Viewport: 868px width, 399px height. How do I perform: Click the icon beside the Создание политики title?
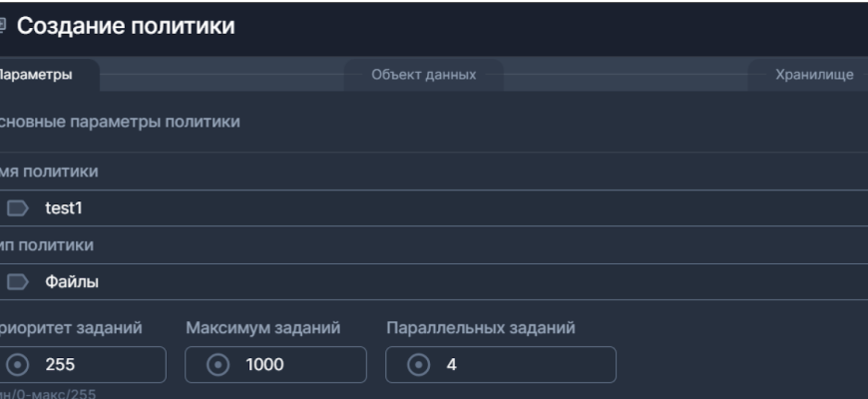tap(3, 26)
